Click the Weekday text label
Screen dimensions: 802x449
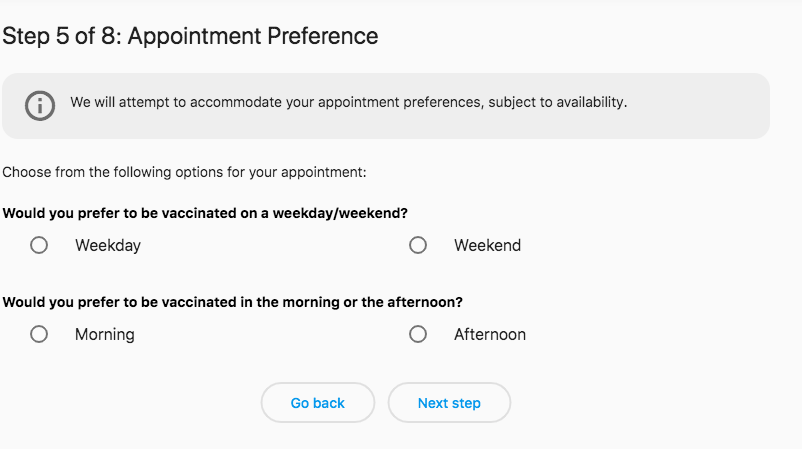click(108, 245)
